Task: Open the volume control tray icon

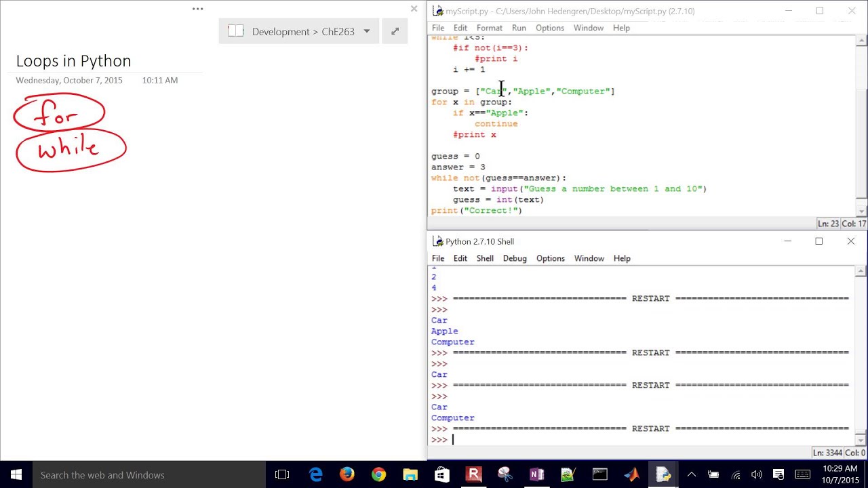Action: (757, 474)
